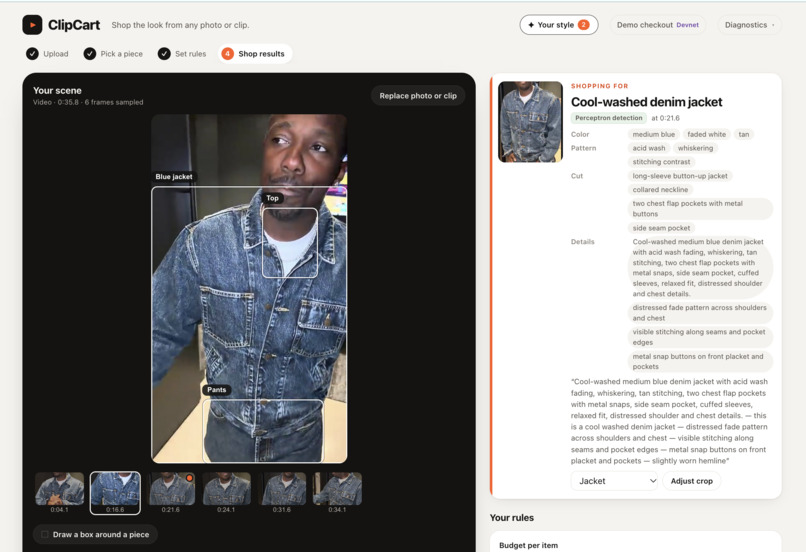Click the denim jacket crop thumbnail
The image size is (806, 552).
pyautogui.click(x=530, y=122)
